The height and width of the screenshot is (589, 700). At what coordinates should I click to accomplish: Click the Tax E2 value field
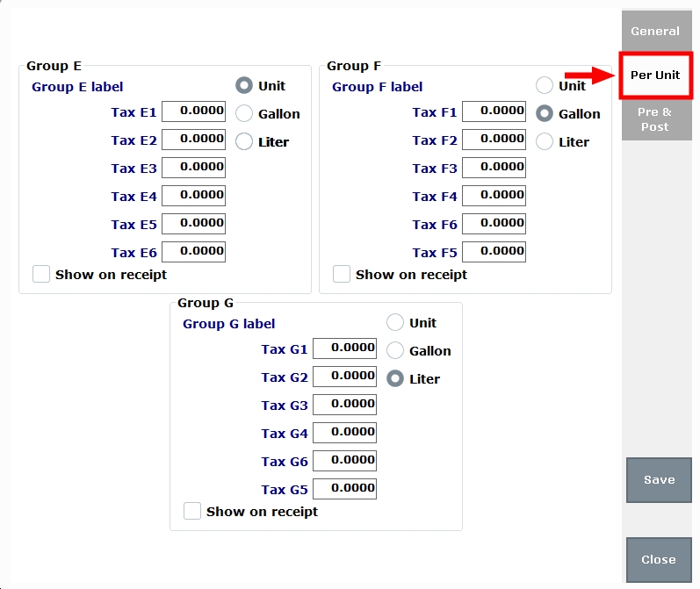[194, 140]
